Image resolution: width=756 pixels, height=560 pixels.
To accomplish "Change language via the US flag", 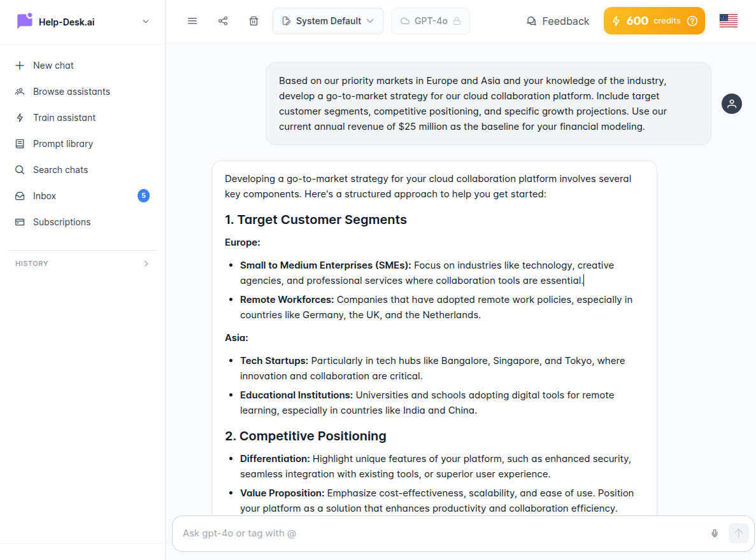I will click(728, 20).
